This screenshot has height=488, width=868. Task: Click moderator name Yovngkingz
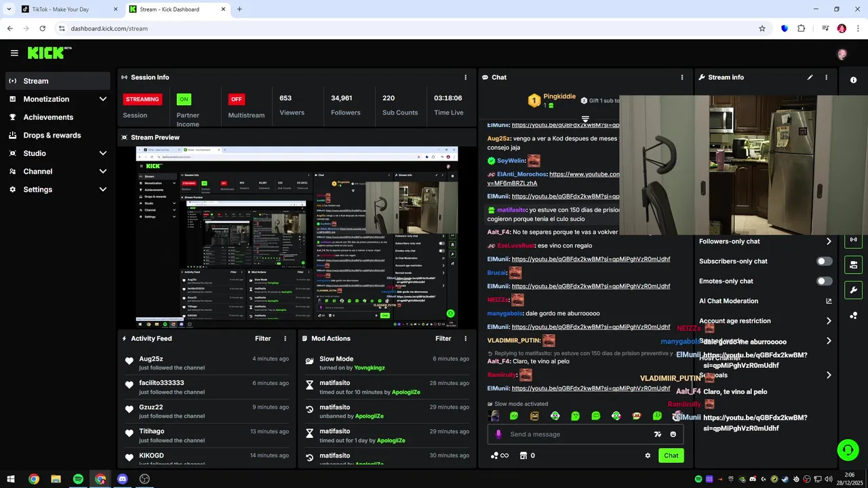point(368,368)
